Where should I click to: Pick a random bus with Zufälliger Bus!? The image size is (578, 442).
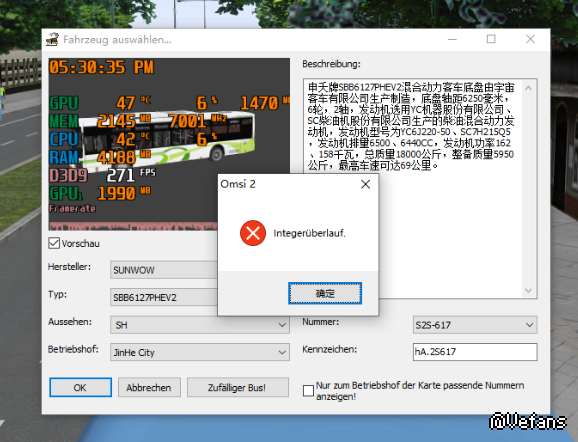tap(237, 387)
